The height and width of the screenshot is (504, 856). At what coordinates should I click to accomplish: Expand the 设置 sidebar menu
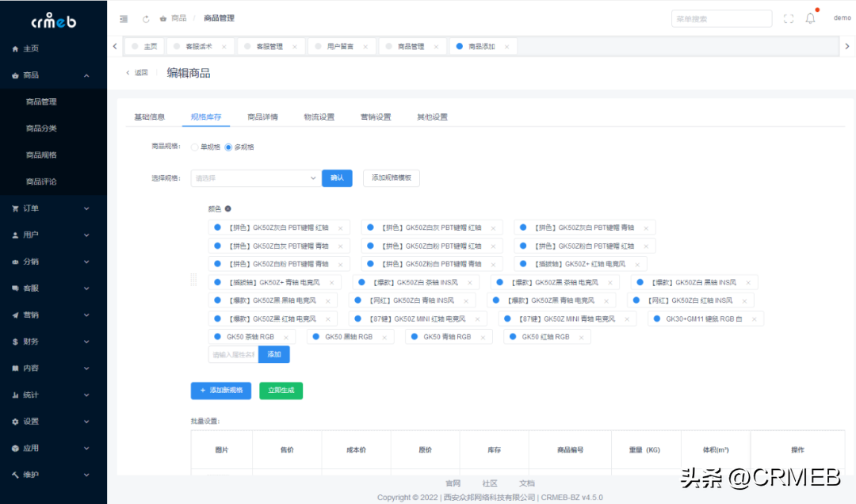pyautogui.click(x=53, y=422)
